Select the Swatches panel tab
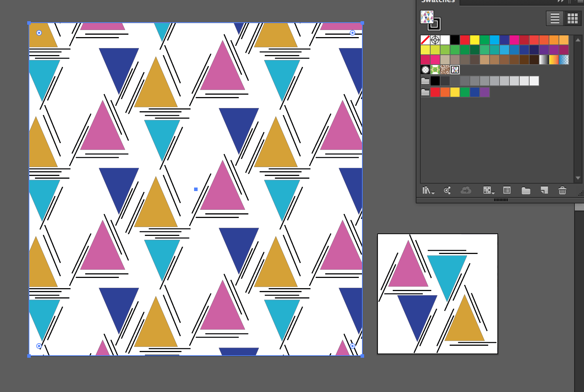 click(438, 1)
